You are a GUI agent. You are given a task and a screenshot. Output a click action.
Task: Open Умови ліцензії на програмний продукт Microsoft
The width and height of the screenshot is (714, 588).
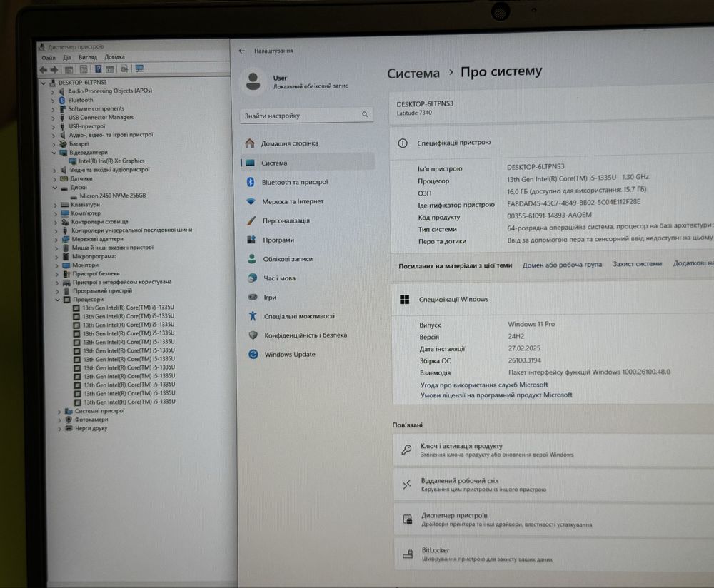(496, 395)
